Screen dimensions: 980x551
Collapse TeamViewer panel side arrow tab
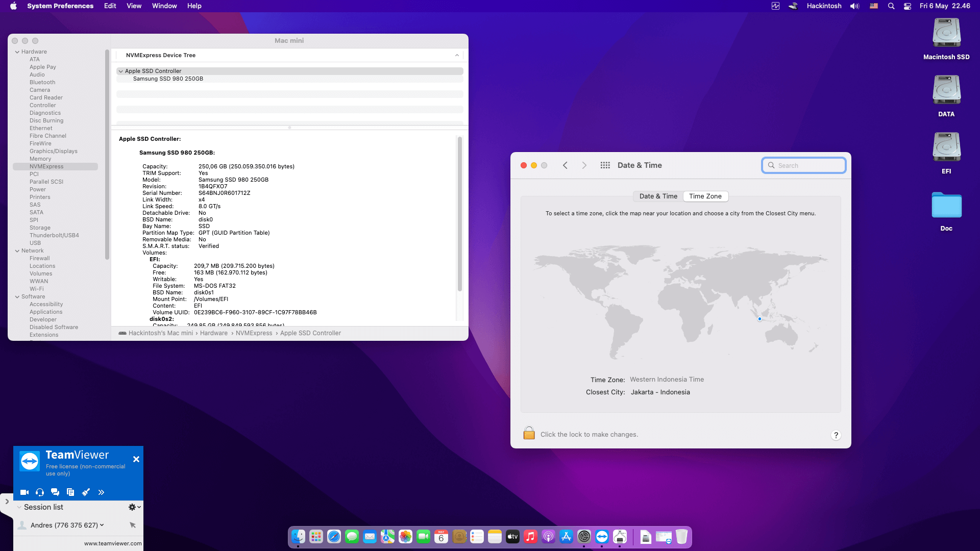7,502
